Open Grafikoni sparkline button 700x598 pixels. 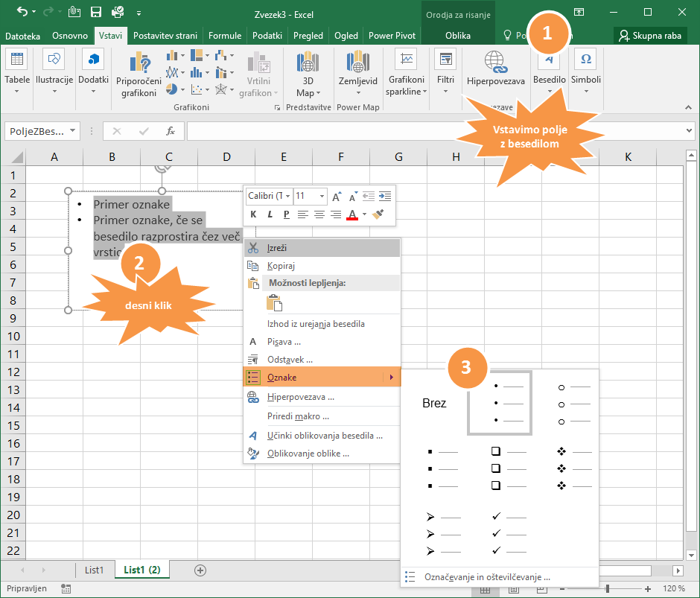point(407,71)
